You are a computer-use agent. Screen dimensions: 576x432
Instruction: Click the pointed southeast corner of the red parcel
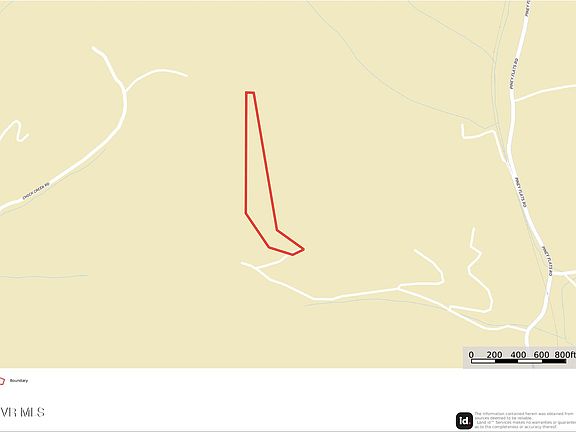point(302,250)
